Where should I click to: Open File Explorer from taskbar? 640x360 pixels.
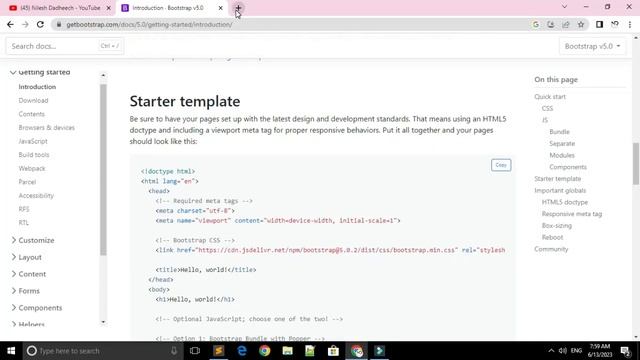pos(287,351)
